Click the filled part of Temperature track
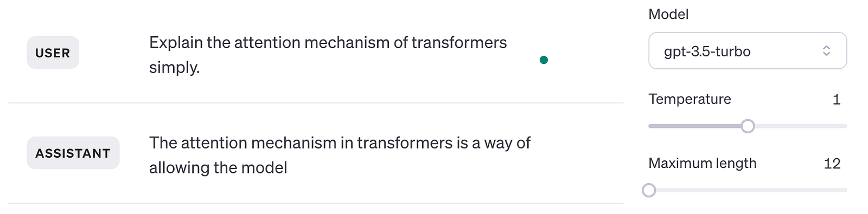Viewport: 868px width, 214px height. pos(695,126)
